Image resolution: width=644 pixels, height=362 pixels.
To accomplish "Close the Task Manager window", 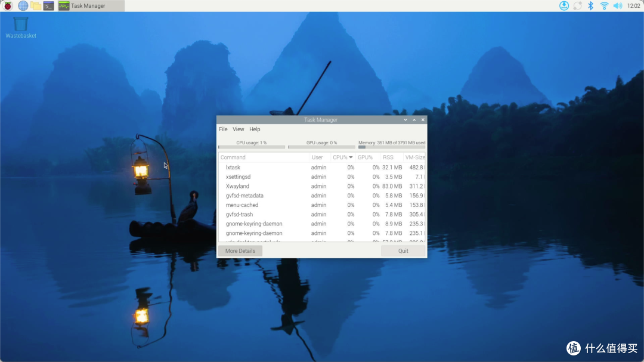I will coord(423,120).
